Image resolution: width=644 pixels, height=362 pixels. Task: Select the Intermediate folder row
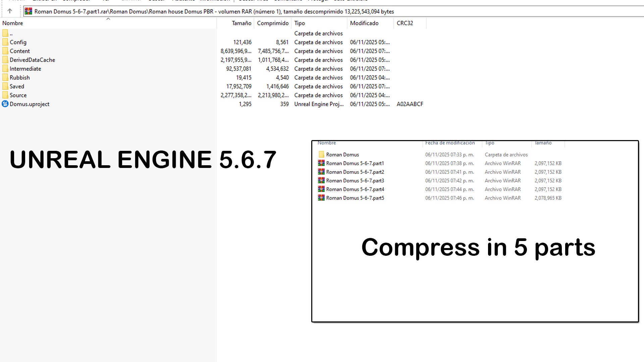25,69
